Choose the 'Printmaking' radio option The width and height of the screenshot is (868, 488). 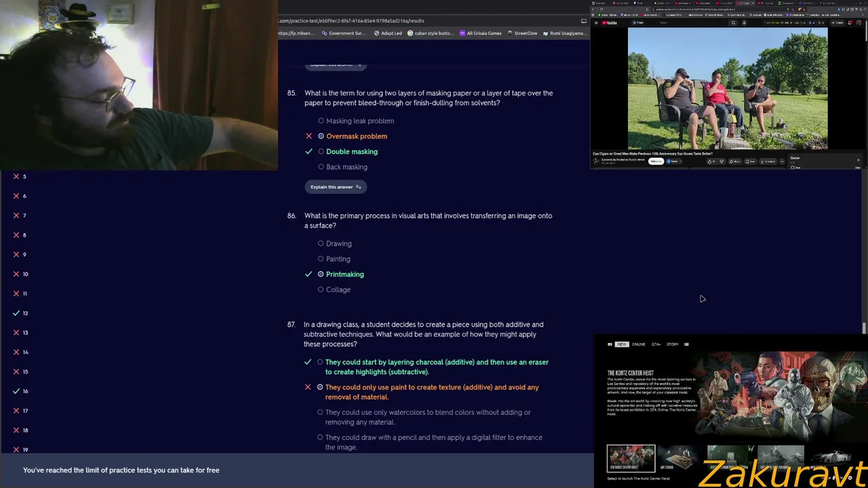point(321,274)
